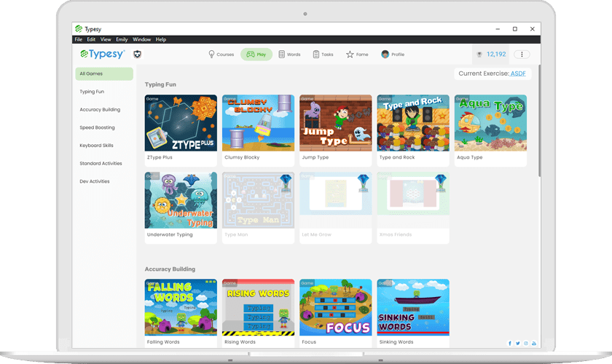Go to the Tasks tab
Viewport: 612px width, 364px height.
tap(323, 54)
